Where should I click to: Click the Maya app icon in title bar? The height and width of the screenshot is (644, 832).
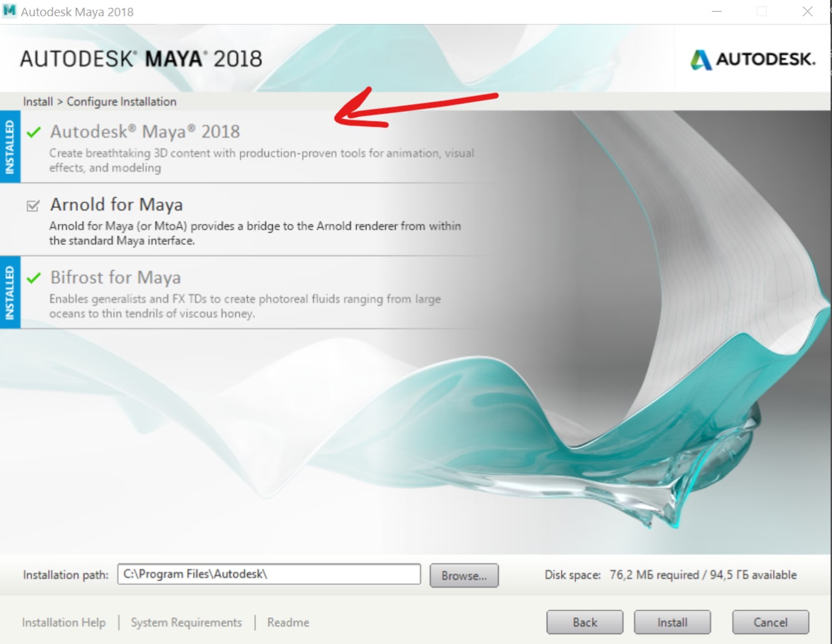click(9, 11)
